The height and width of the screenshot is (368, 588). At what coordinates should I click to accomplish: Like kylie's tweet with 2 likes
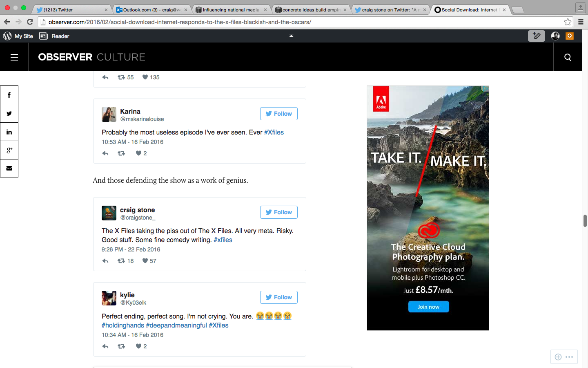coord(141,346)
